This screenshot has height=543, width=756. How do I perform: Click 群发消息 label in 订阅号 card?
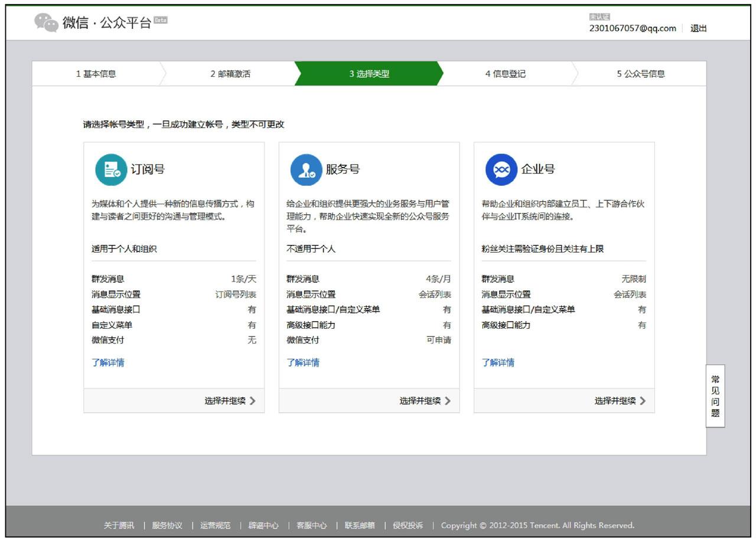click(x=108, y=279)
